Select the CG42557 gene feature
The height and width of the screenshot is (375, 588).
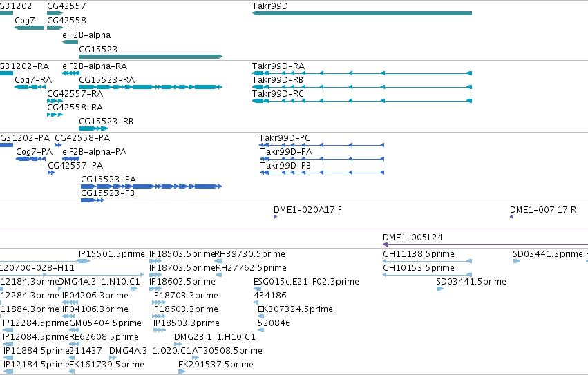point(55,13)
